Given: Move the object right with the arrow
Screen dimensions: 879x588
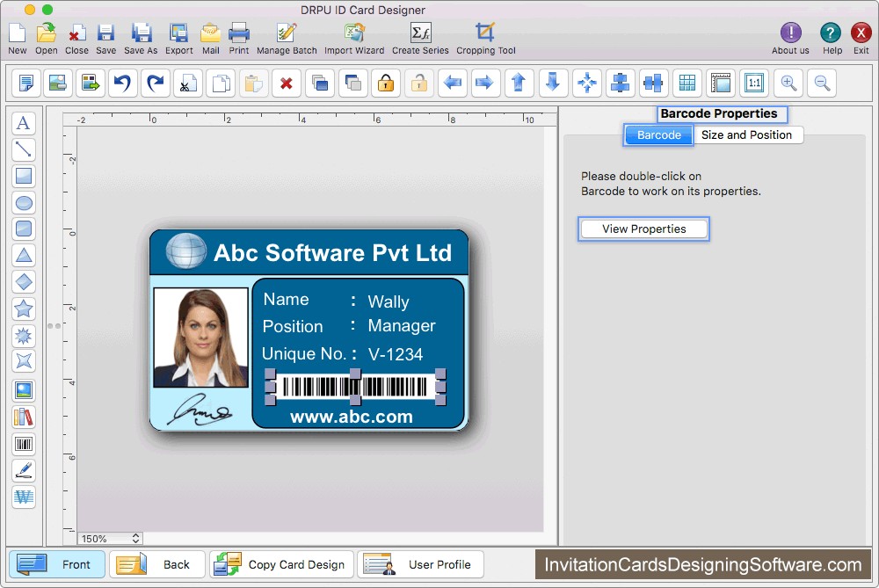Looking at the screenshot, I should 485,83.
